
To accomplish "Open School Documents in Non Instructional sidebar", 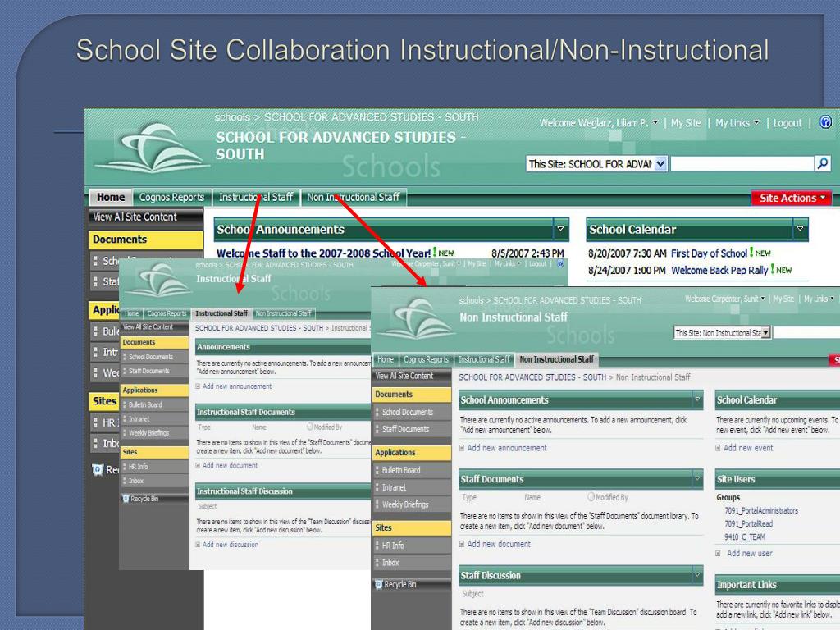I will [x=407, y=412].
